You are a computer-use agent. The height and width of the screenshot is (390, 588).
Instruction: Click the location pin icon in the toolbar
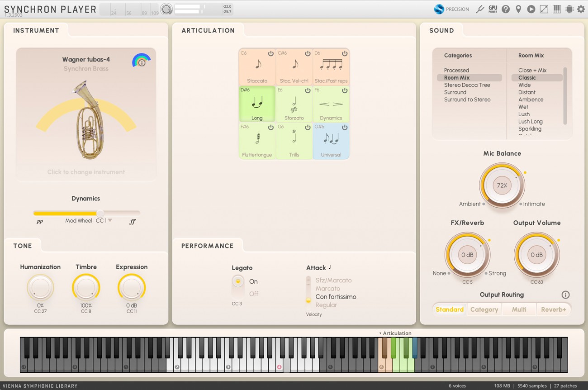pos(518,9)
